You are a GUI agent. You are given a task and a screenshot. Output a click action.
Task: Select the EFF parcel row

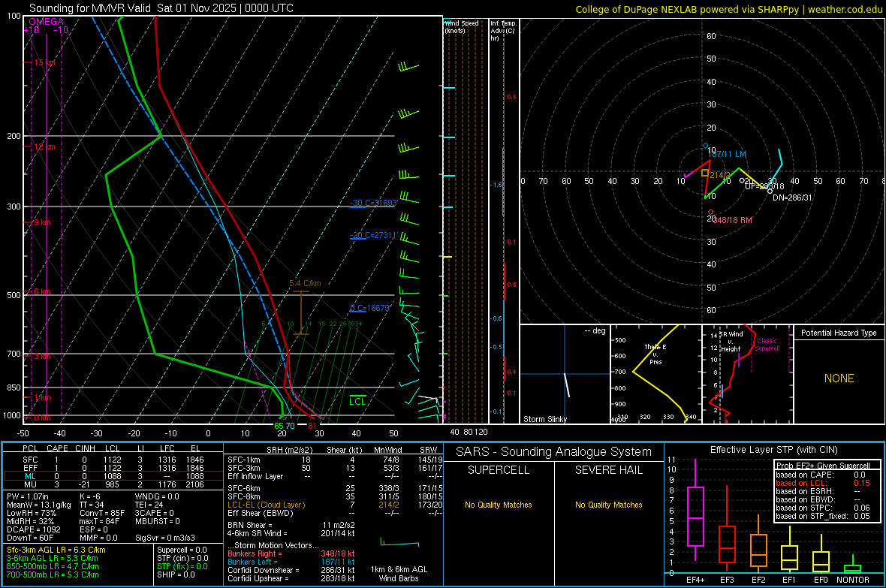pyautogui.click(x=113, y=468)
